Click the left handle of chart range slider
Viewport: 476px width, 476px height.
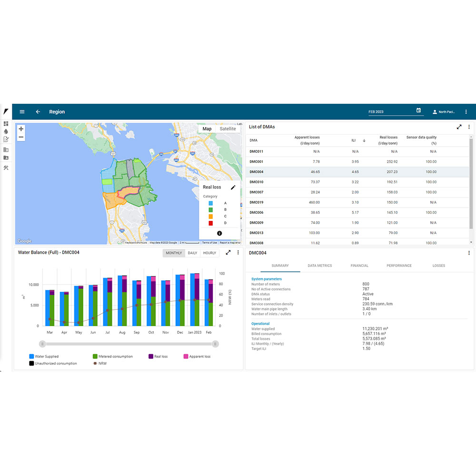[42, 344]
